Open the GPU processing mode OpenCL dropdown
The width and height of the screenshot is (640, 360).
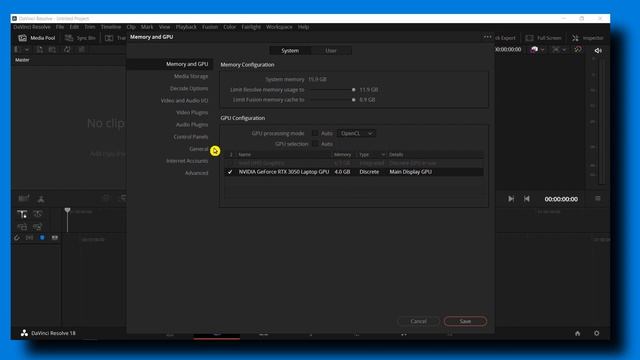coord(356,133)
